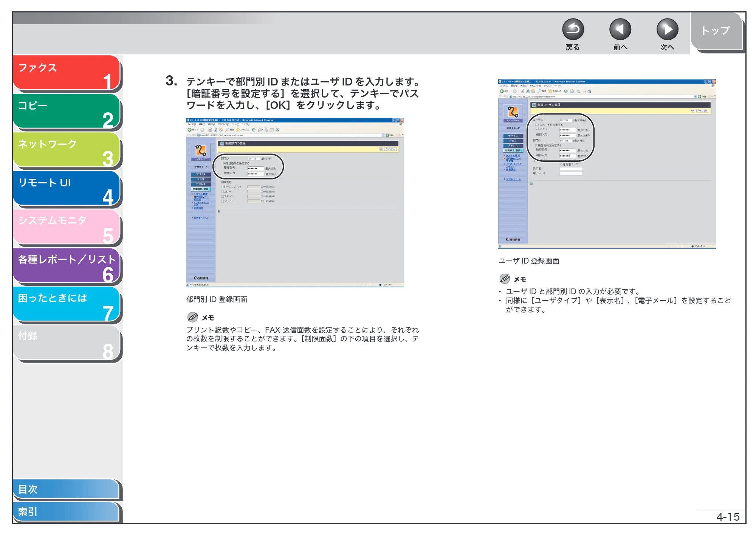Go to previous page with 前へ icon
756x535 pixels.
(x=620, y=29)
